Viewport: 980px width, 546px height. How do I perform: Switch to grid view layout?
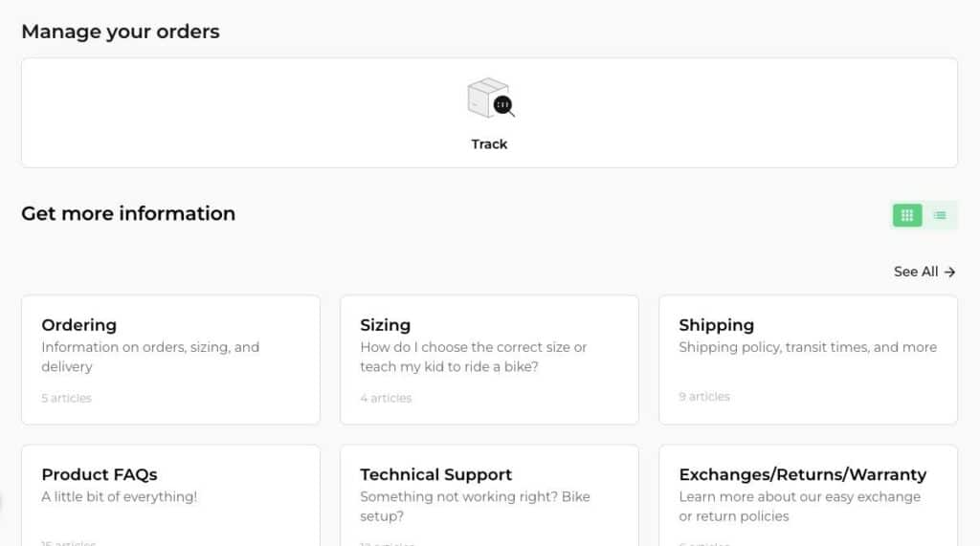tap(907, 215)
